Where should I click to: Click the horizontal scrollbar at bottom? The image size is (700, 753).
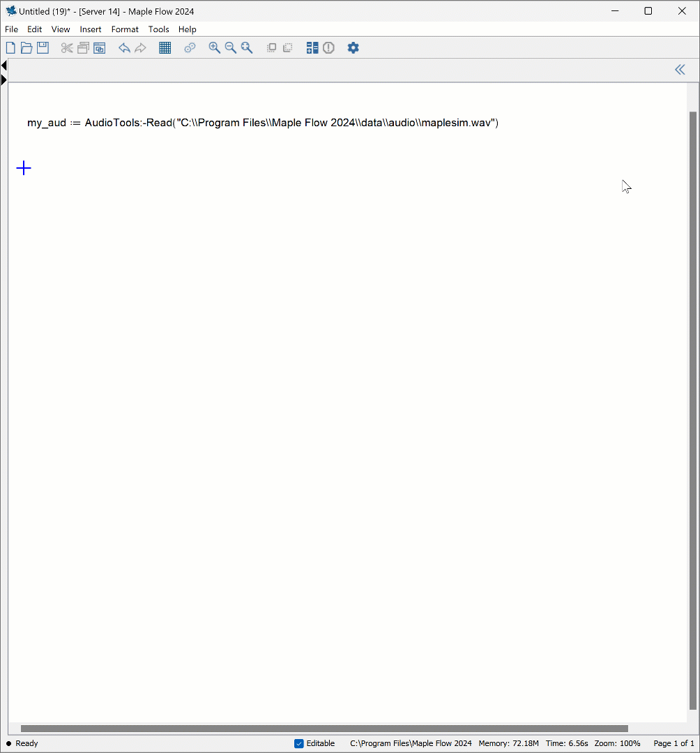(324, 729)
